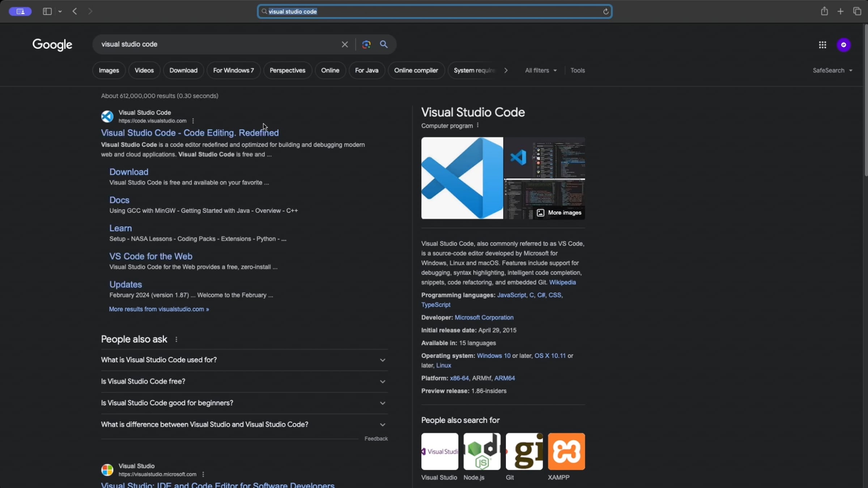Switch to the Images search tab

pyautogui.click(x=109, y=70)
